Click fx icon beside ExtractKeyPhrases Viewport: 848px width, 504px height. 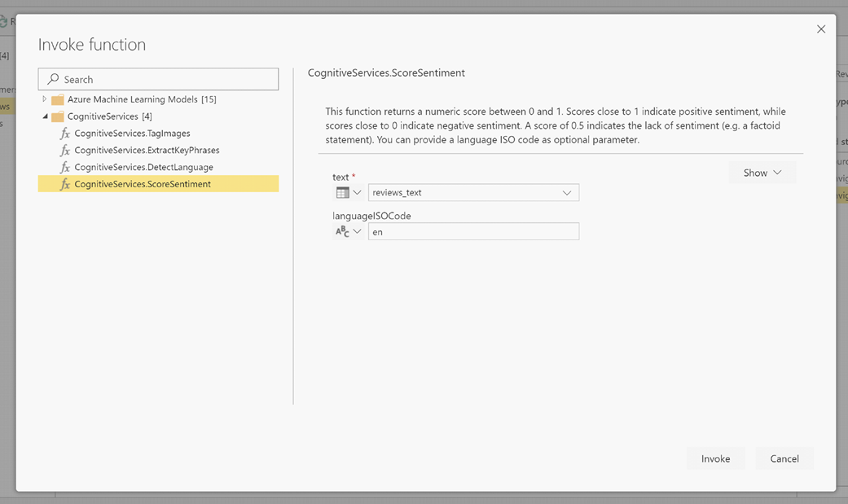point(65,150)
